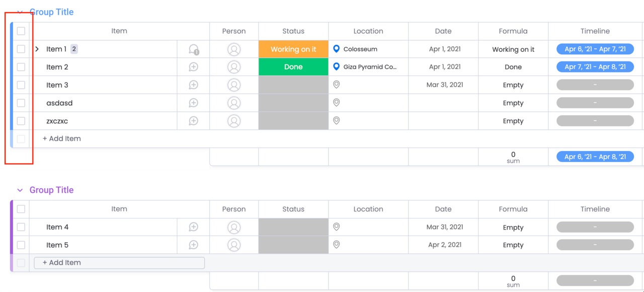Check the row checkbox for Item 2
This screenshot has height=292, width=644.
coord(21,66)
